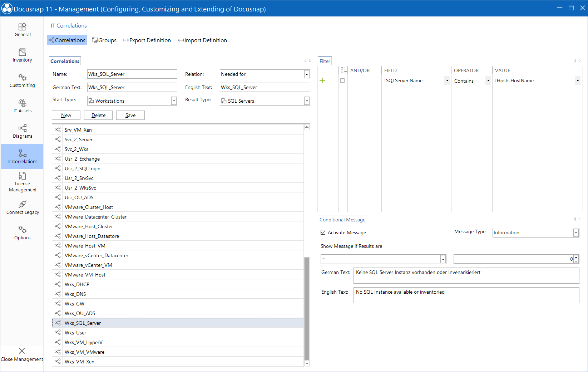Viewport: 588px width, 372px height.
Task: Save the current correlation
Action: click(x=130, y=115)
